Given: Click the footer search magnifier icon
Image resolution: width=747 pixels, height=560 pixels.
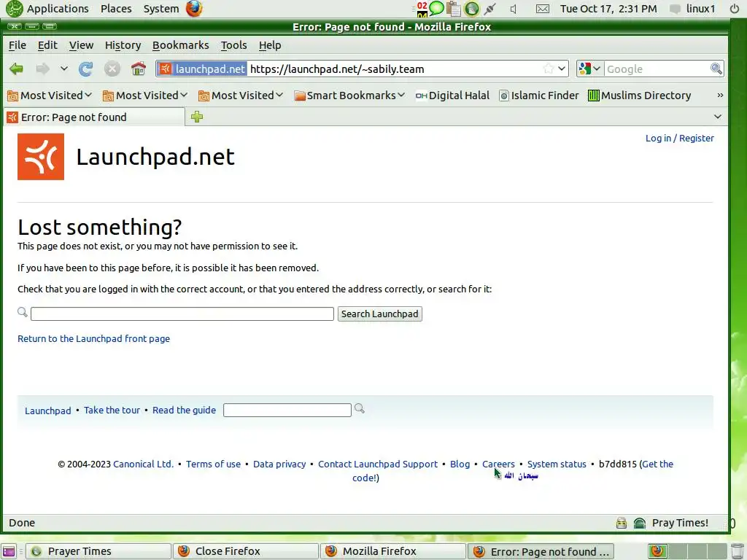Looking at the screenshot, I should 359,408.
